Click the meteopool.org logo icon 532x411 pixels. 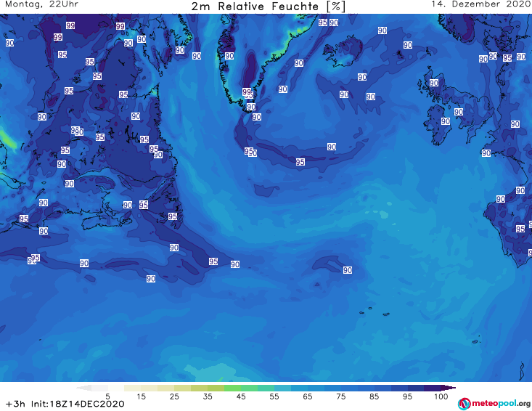[464, 404]
